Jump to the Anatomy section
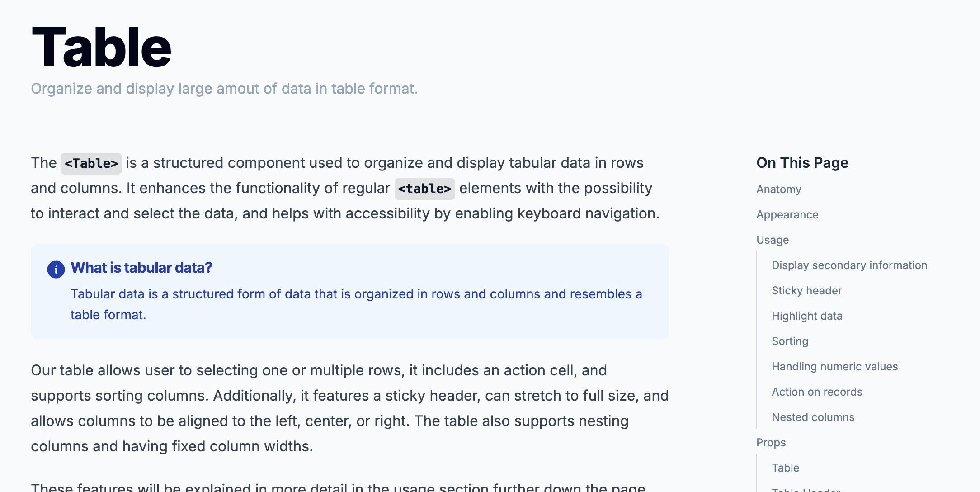The image size is (980, 492). (x=779, y=189)
